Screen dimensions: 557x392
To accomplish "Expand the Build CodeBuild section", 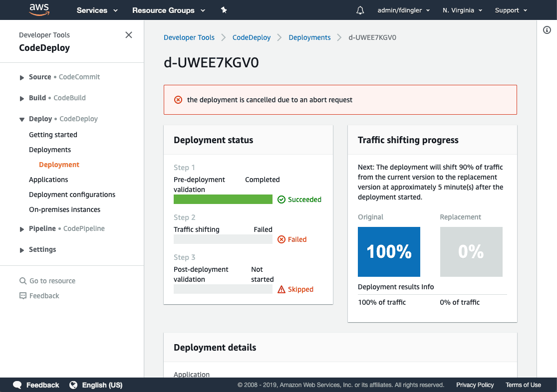I will click(x=22, y=98).
